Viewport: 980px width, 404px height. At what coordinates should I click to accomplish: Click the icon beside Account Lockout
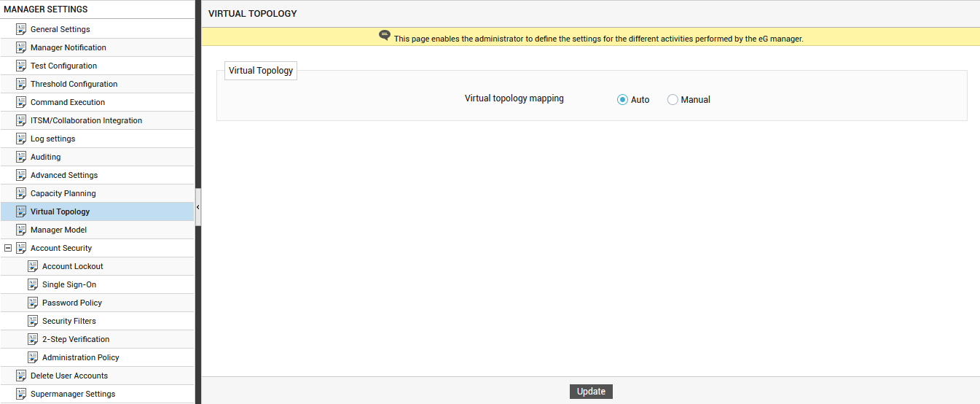point(33,266)
